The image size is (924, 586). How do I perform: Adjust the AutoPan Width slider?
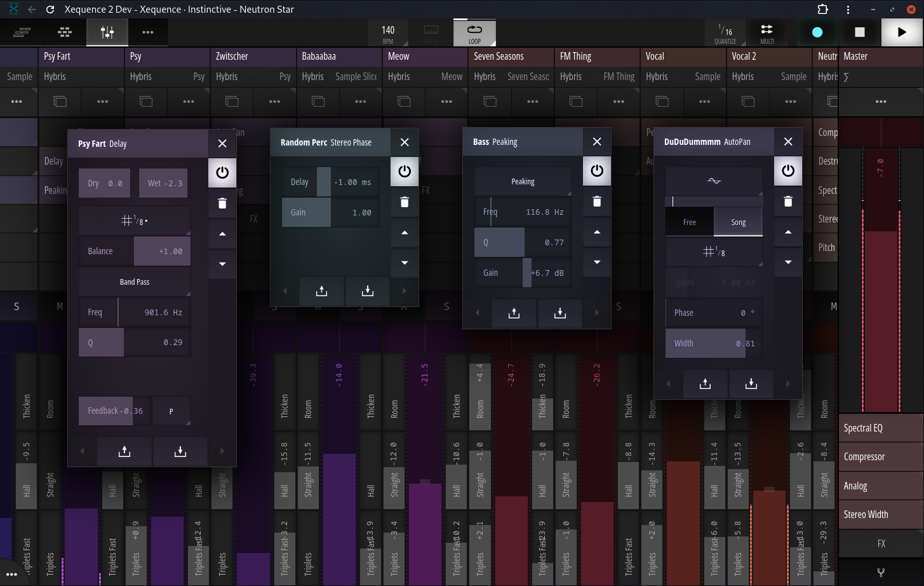point(714,343)
